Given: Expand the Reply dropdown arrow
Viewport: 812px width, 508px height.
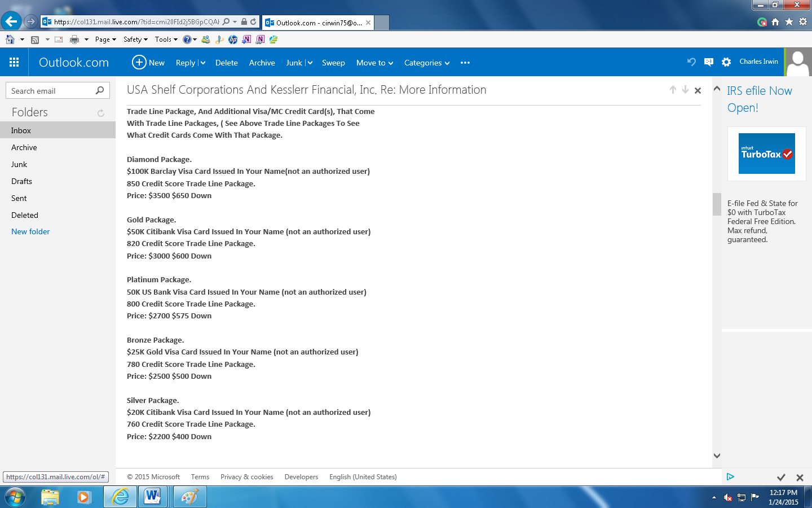Looking at the screenshot, I should point(202,63).
